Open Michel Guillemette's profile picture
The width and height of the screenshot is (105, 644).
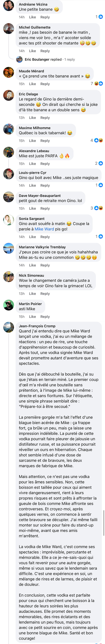[9, 29]
